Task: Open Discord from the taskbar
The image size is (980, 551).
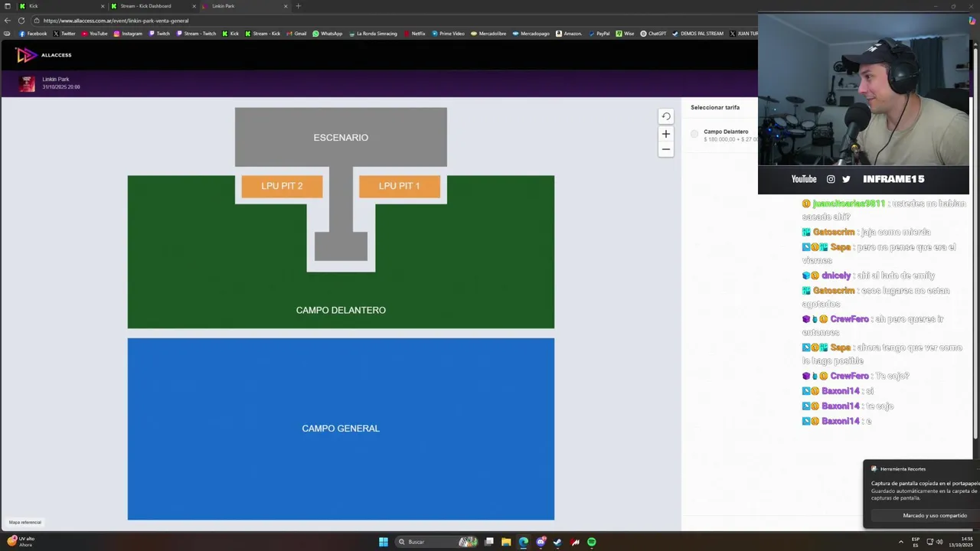Action: (x=541, y=542)
